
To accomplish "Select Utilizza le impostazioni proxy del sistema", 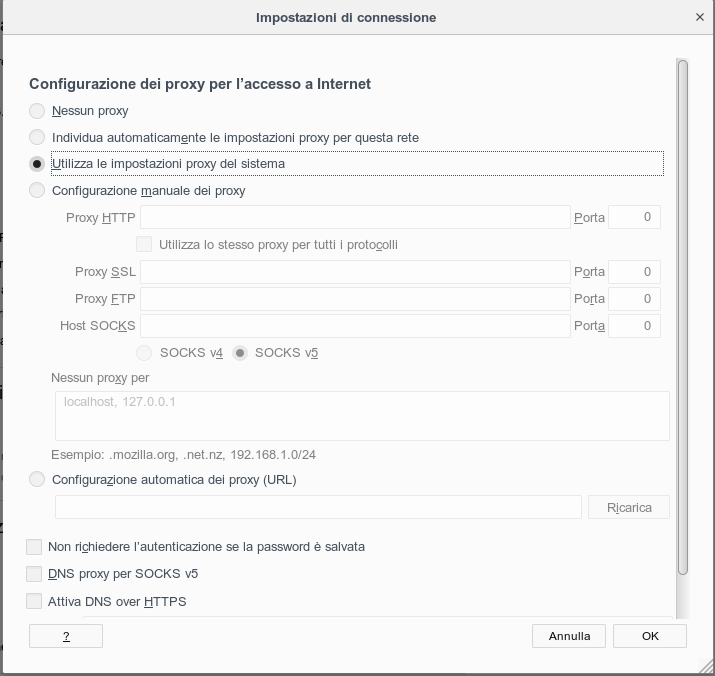I will click(x=37, y=164).
